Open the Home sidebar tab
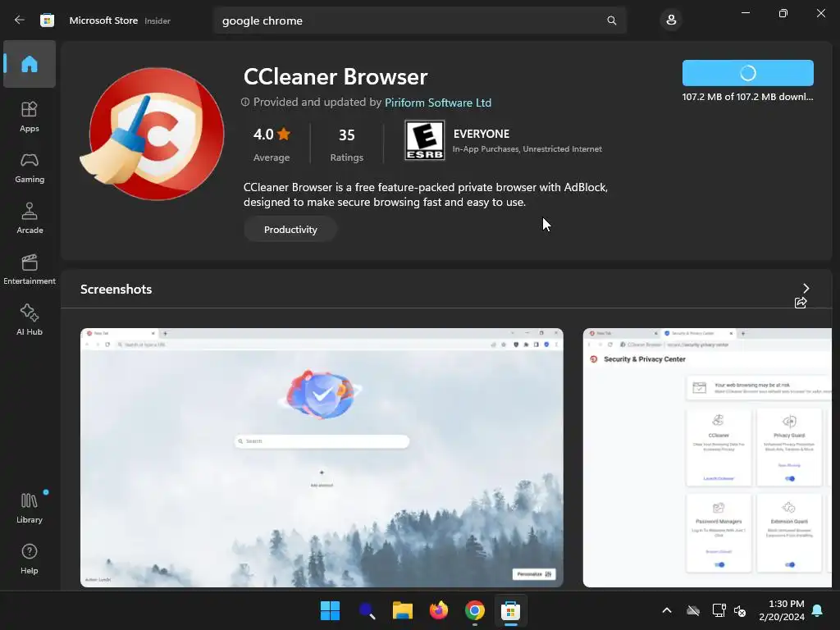Viewport: 840px width, 630px height. point(30,64)
